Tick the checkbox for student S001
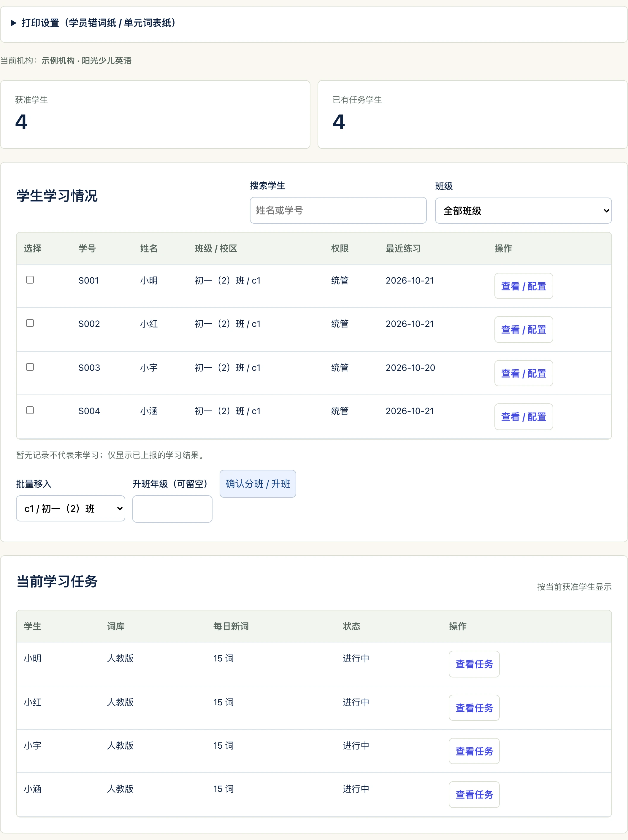Image resolution: width=628 pixels, height=840 pixels. (x=30, y=280)
